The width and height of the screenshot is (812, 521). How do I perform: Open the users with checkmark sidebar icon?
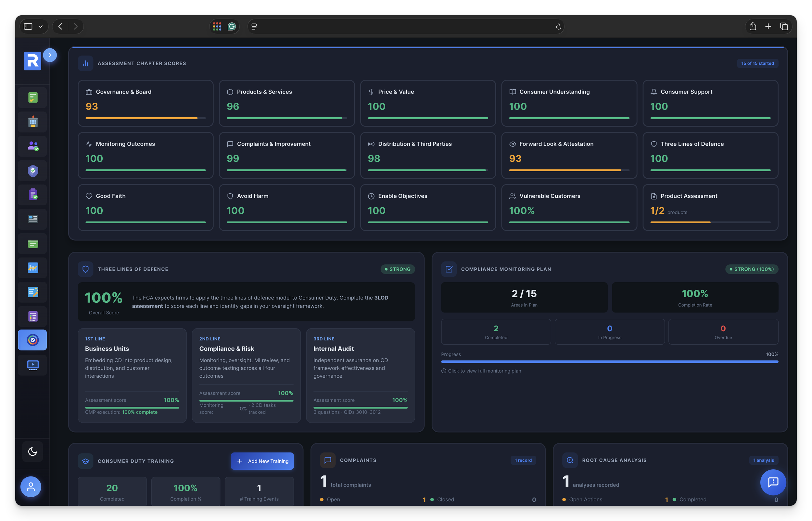(x=33, y=146)
